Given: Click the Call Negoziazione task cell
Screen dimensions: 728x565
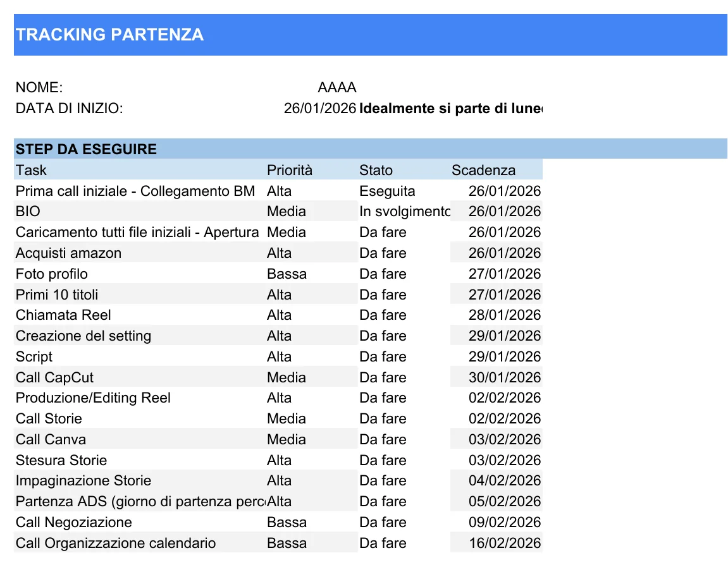Looking at the screenshot, I should 139,522.
